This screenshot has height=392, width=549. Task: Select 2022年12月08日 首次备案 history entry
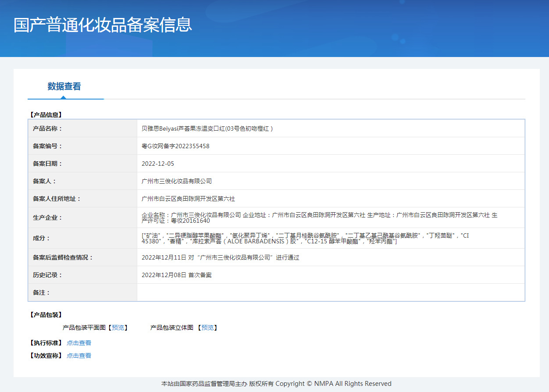pyautogui.click(x=177, y=275)
